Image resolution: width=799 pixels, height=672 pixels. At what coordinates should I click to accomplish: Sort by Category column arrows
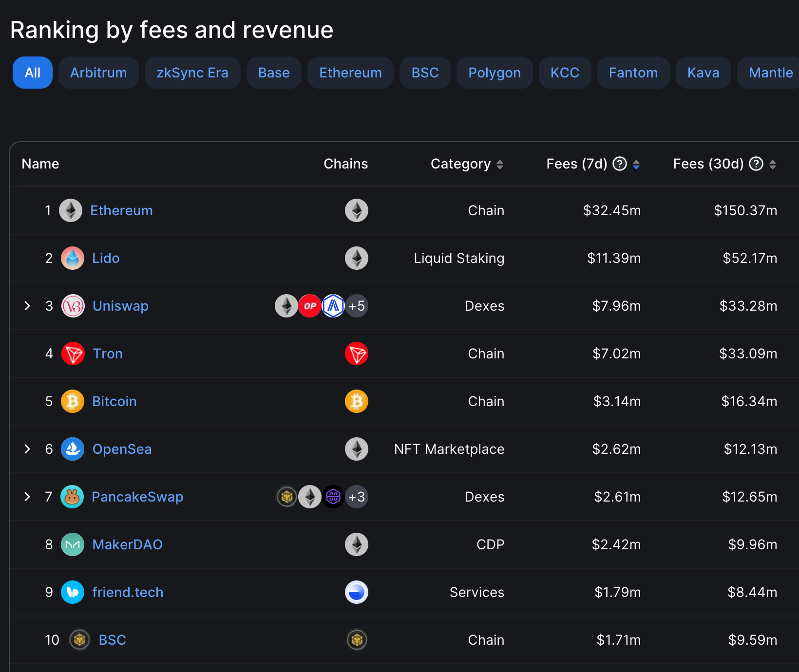tap(500, 165)
